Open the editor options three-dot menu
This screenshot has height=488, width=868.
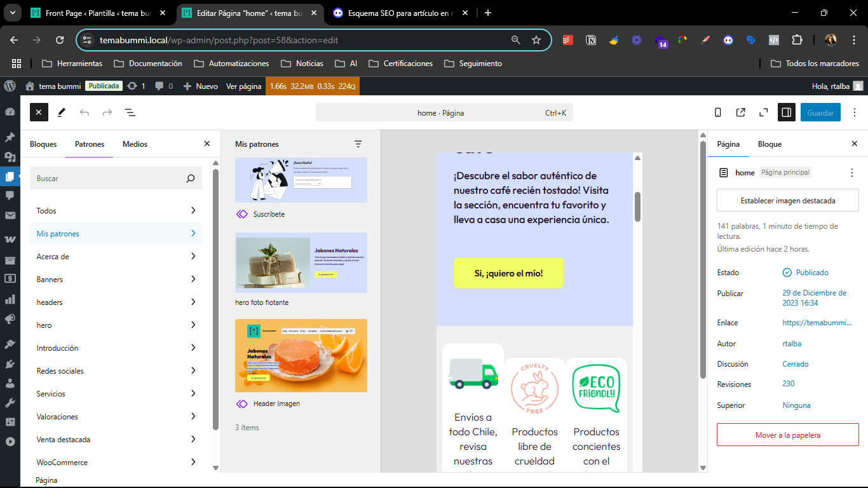point(855,112)
